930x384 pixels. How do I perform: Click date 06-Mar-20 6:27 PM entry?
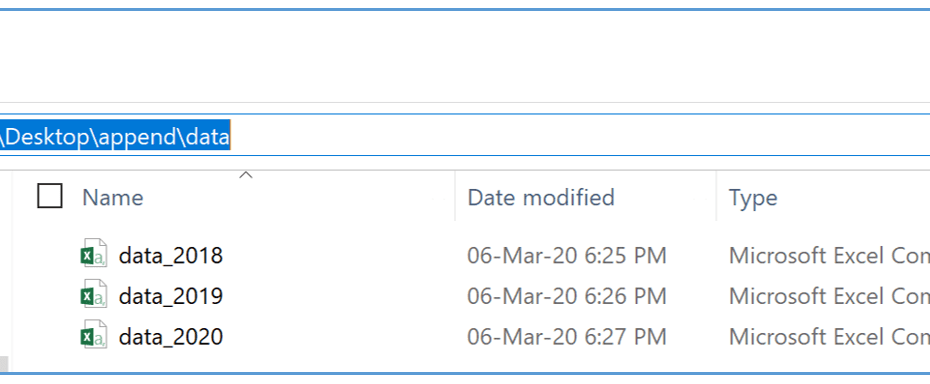pyautogui.click(x=566, y=337)
